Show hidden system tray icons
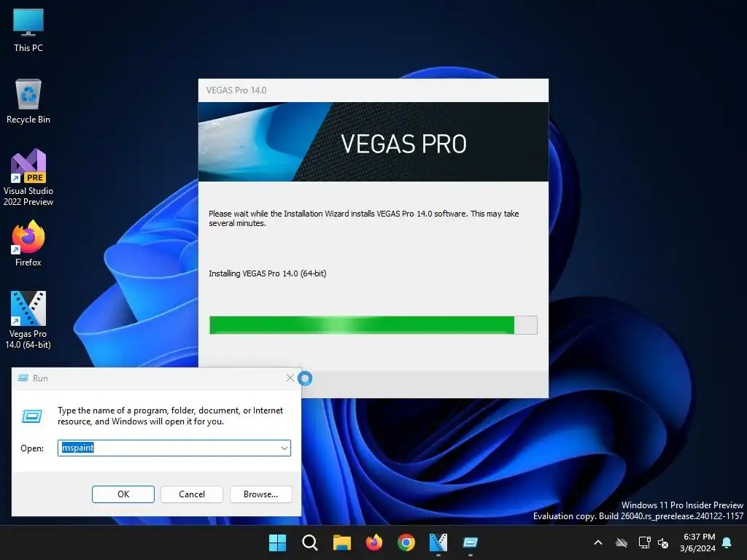Viewport: 747px width, 560px height. pos(598,542)
